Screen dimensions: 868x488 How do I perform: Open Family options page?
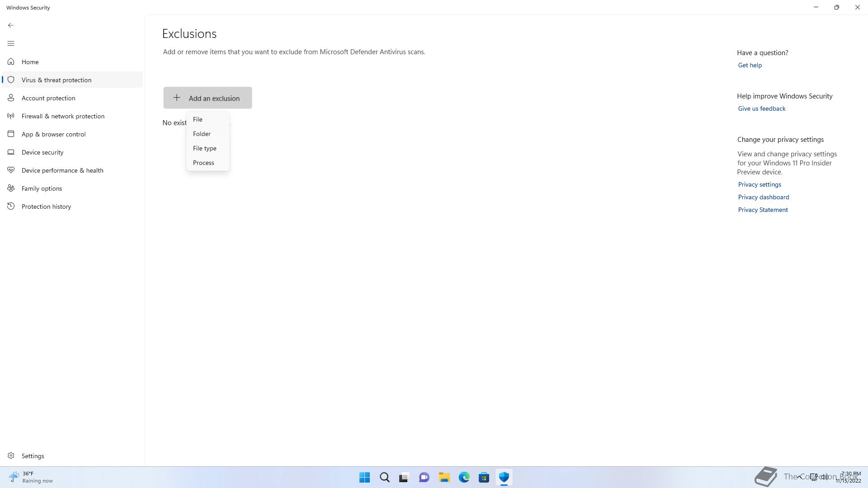tap(72, 188)
